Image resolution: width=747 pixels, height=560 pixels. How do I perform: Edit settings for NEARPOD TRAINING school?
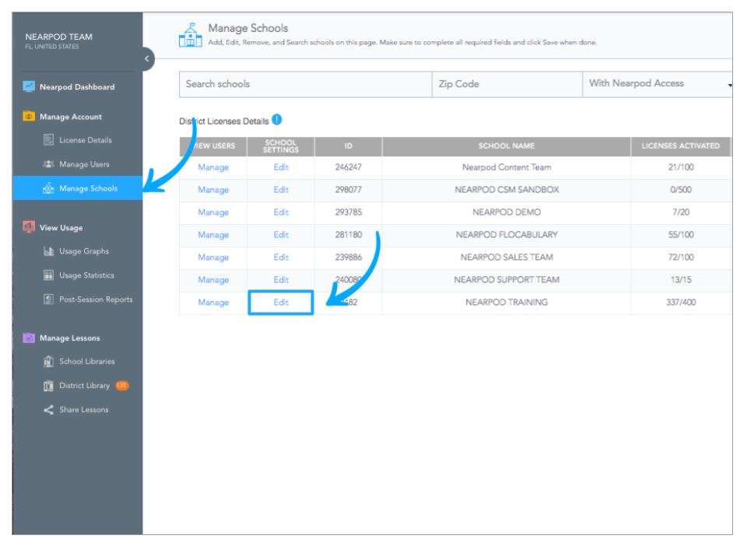(x=280, y=303)
